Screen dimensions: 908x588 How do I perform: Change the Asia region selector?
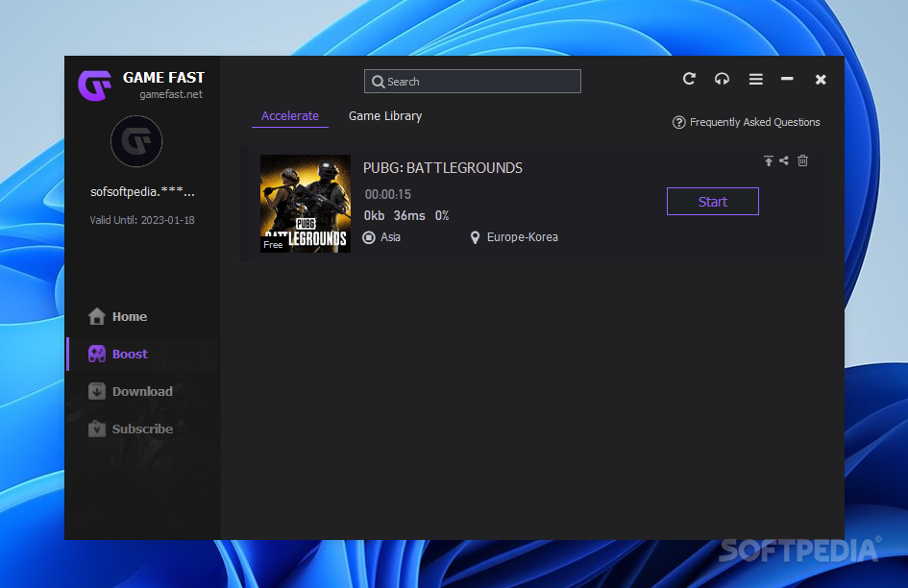[x=381, y=237]
